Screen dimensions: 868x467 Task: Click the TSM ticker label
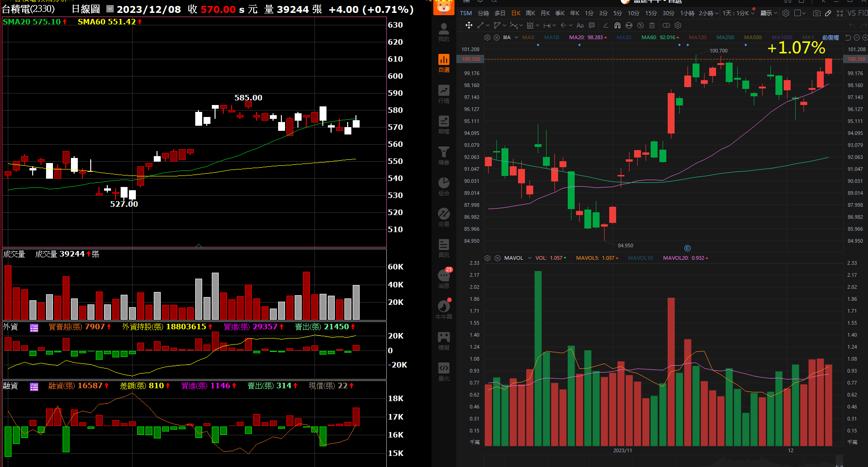466,13
